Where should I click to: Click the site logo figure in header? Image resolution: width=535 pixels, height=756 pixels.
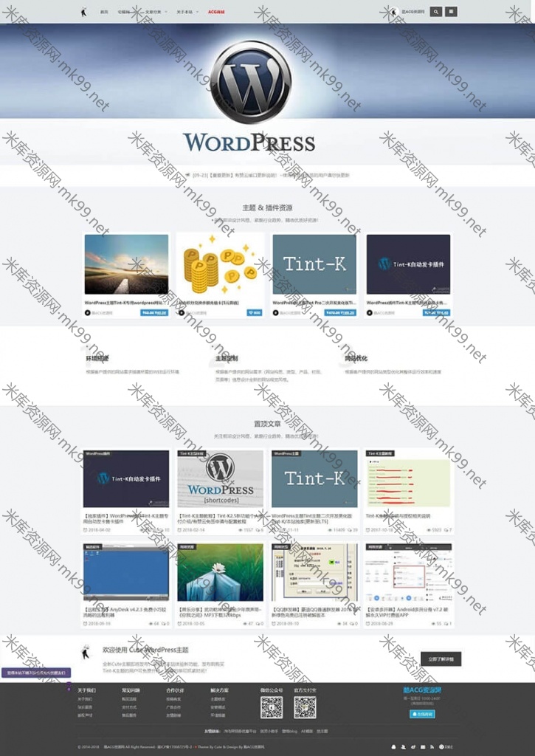(x=84, y=12)
